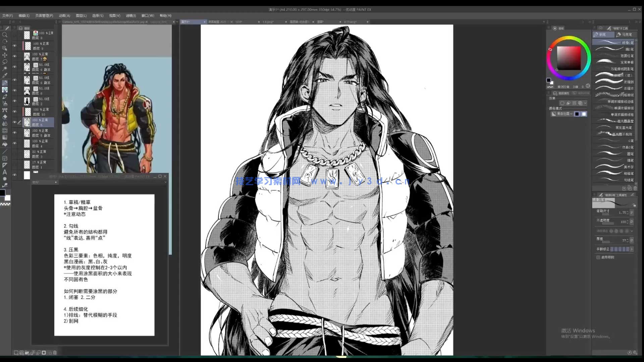
Task: Expand the 手颤修正 stabilization settings arrow
Action: click(x=632, y=249)
